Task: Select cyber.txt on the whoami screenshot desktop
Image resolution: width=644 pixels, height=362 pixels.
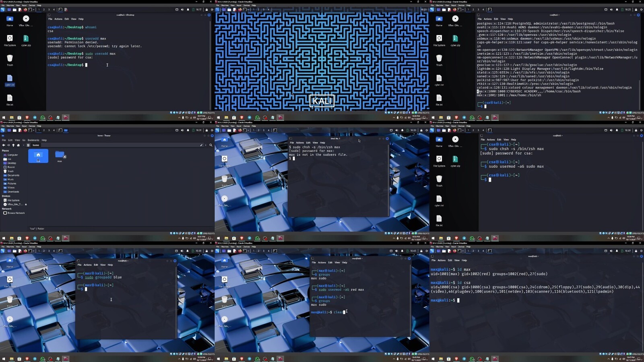Action: [10, 80]
